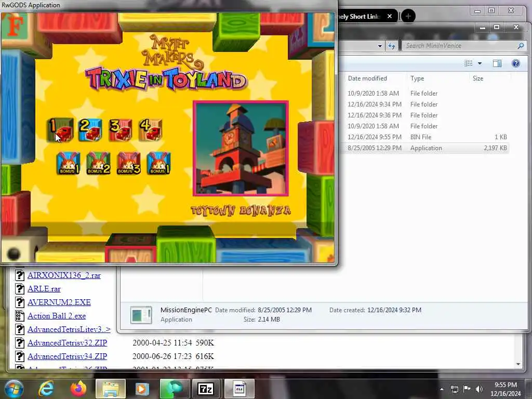Image resolution: width=532 pixels, height=399 pixels.
Task: Open the AVERNUM2.EXE link
Action: point(59,302)
